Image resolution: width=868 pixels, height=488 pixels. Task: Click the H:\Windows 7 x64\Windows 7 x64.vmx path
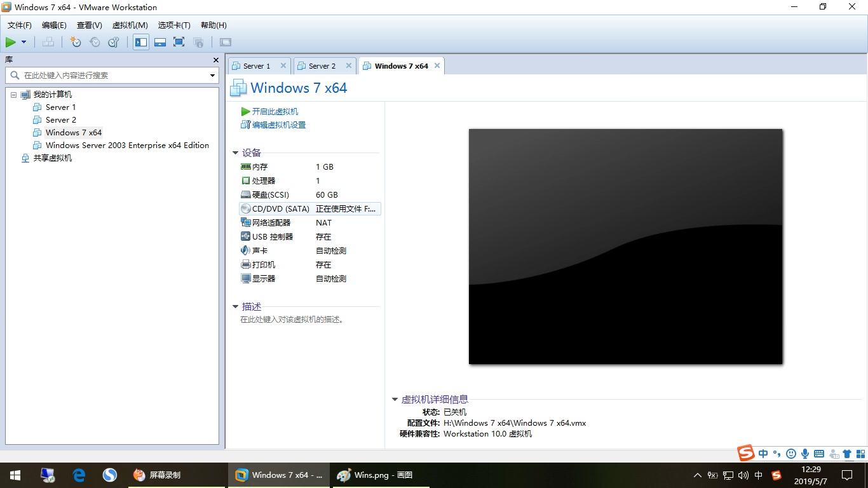tap(515, 423)
